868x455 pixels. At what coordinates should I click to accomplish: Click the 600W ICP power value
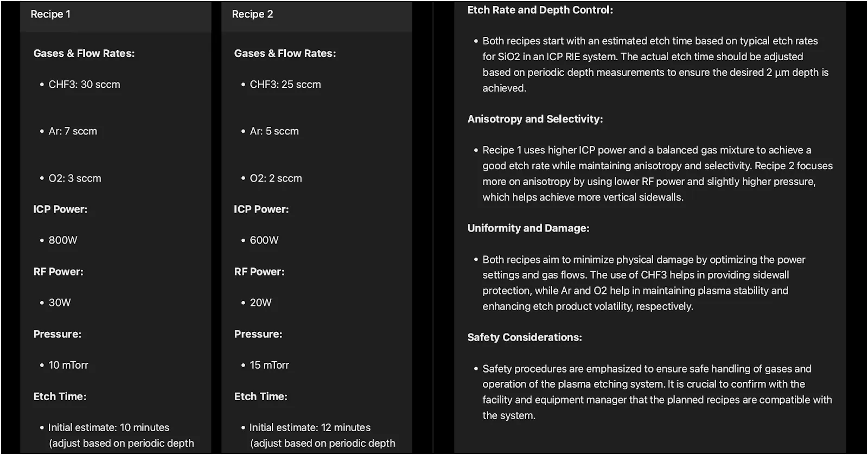[264, 240]
